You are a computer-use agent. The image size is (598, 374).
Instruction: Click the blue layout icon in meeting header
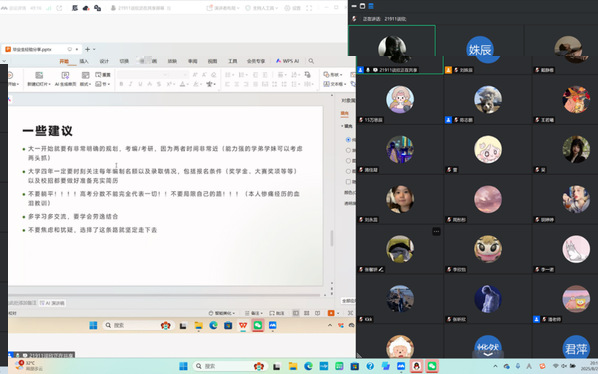[371, 6]
